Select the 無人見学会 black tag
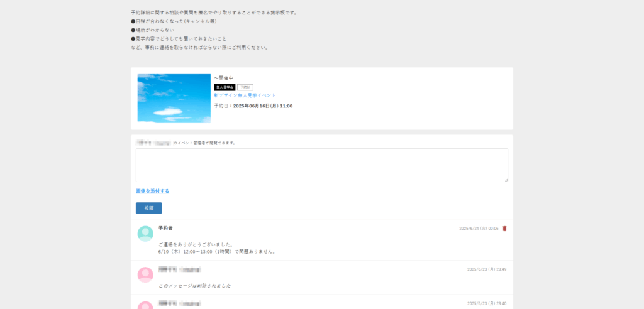Screen dimensions: 644x309 [225, 87]
